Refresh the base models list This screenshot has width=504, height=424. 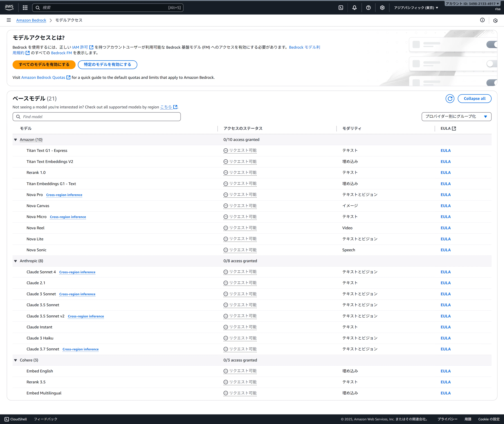[450, 99]
